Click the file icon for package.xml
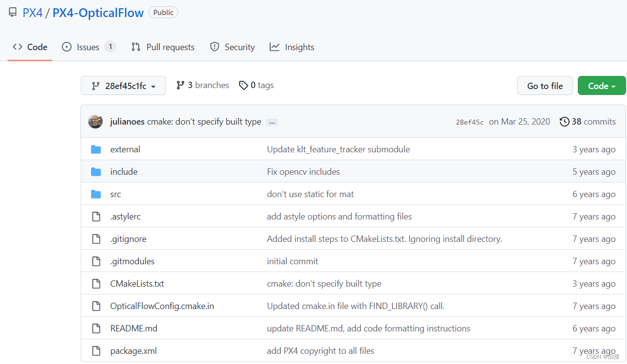Screen dimensions: 627x364 (x=96, y=351)
